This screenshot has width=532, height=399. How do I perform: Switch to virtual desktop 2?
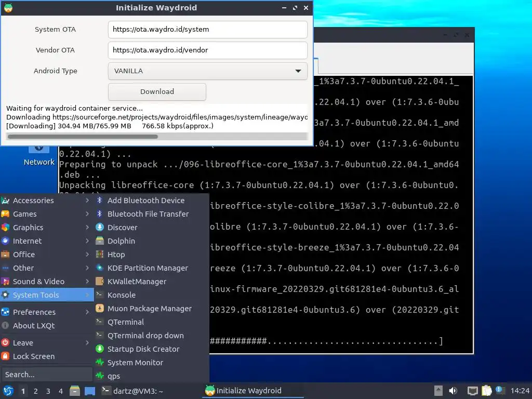(36, 391)
